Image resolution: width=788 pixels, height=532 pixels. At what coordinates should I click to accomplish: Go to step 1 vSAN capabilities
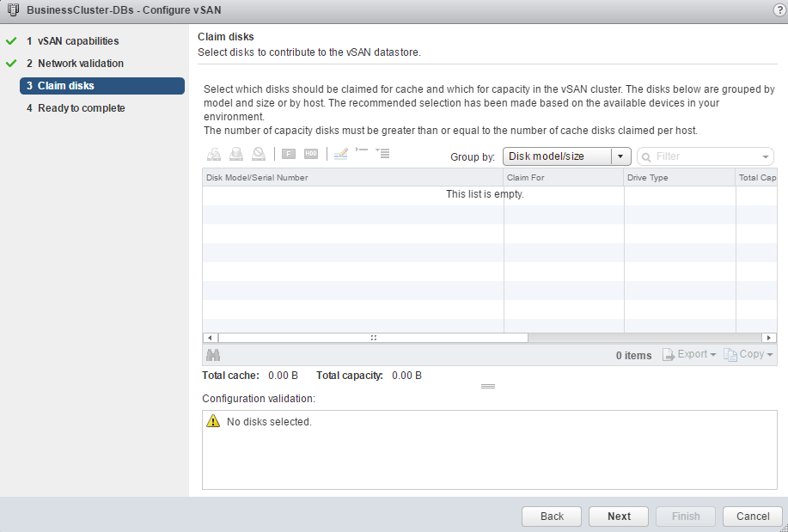point(78,41)
